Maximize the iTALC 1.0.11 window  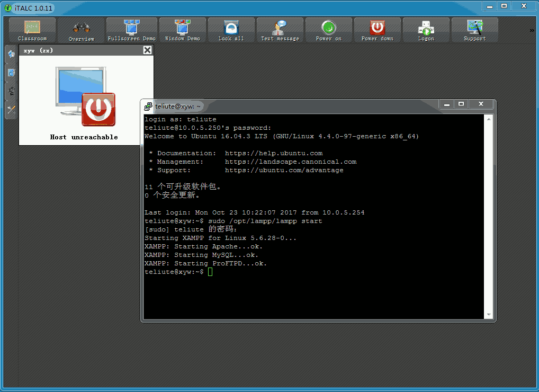coord(504,6)
